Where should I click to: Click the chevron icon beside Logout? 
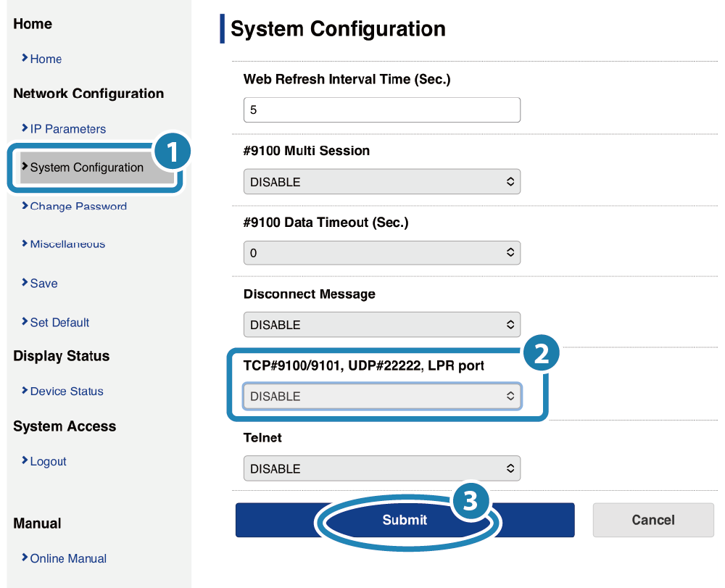coord(25,461)
